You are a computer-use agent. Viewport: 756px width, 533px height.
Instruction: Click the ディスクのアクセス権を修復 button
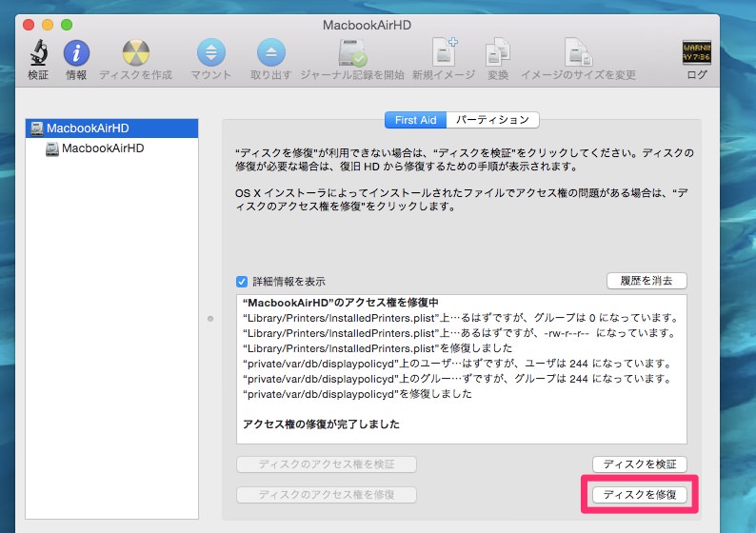point(327,494)
